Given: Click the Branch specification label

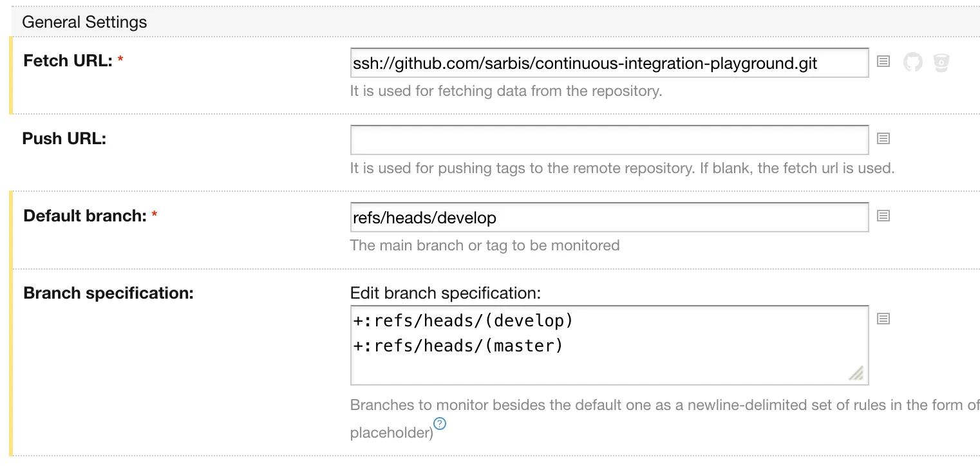Looking at the screenshot, I should (108, 293).
